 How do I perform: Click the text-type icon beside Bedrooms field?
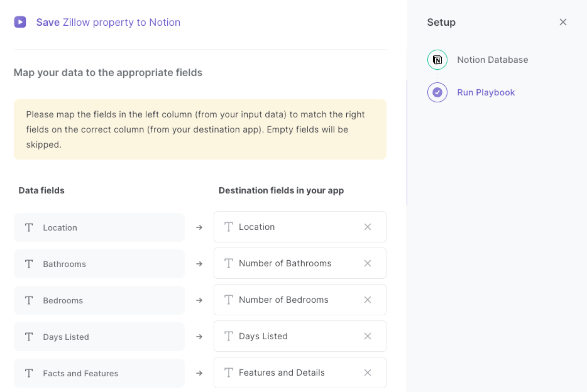(x=29, y=300)
